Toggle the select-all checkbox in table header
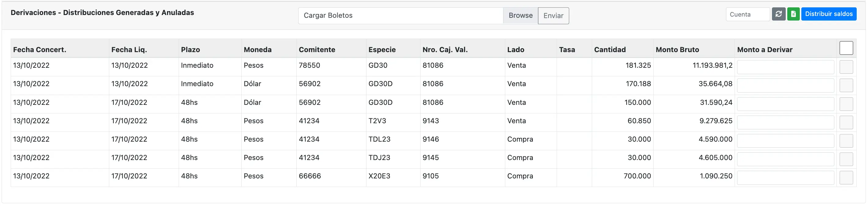Viewport: 868px width, 206px height. pos(846,48)
